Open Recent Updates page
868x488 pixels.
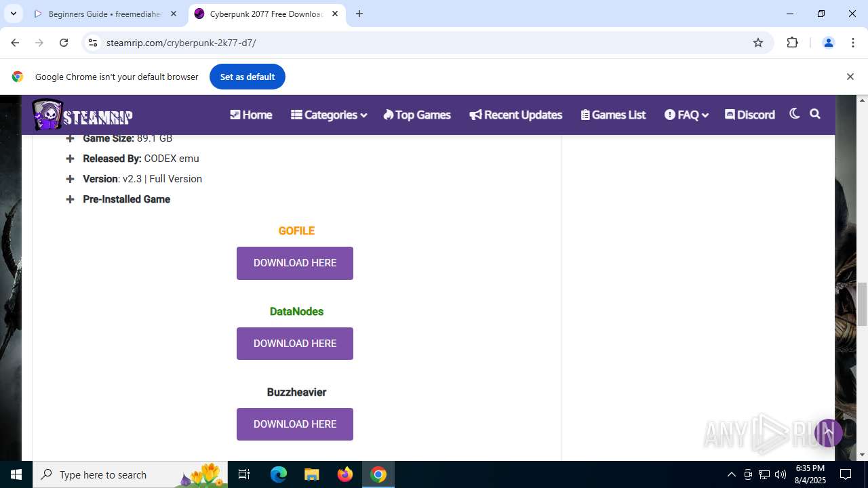pos(515,115)
